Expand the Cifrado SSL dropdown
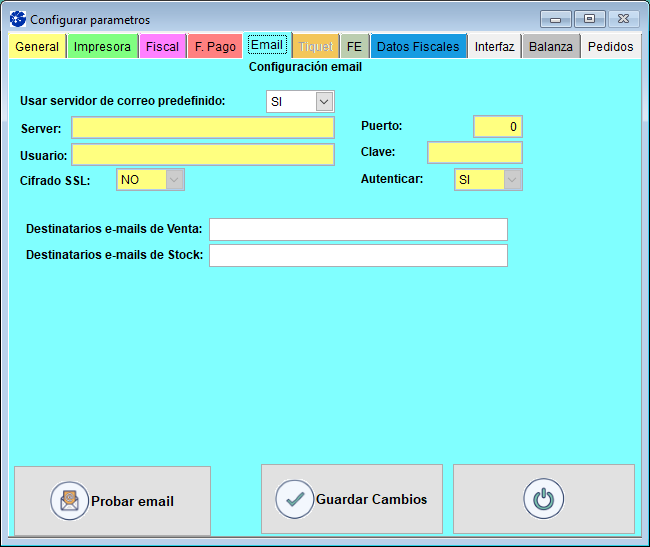The image size is (650, 547). click(x=174, y=179)
